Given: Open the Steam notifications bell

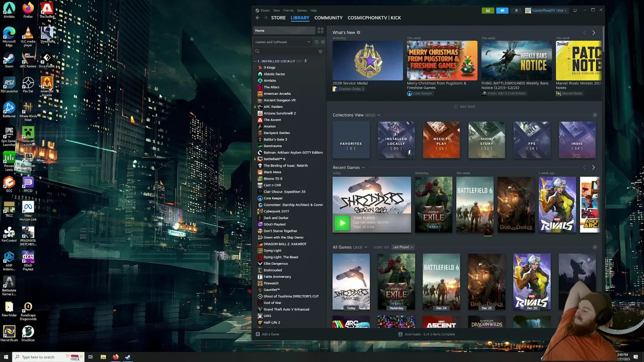Looking at the screenshot, I should pyautogui.click(x=516, y=10).
